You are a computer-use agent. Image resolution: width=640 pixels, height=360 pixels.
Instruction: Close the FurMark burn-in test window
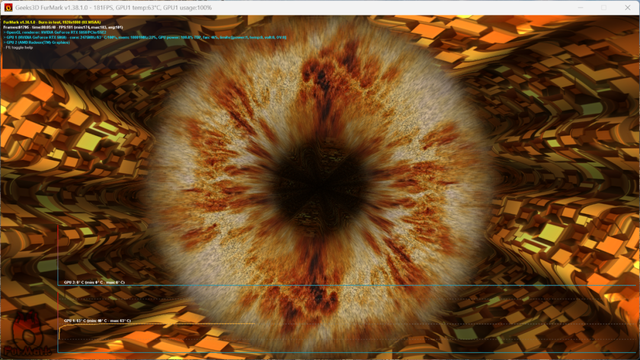point(627,7)
